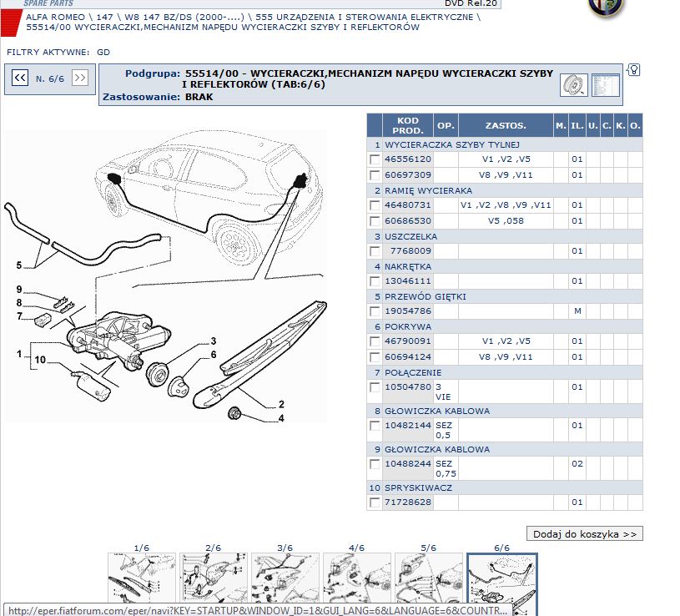Click row heading SPRYSKIWACZ

(x=418, y=488)
